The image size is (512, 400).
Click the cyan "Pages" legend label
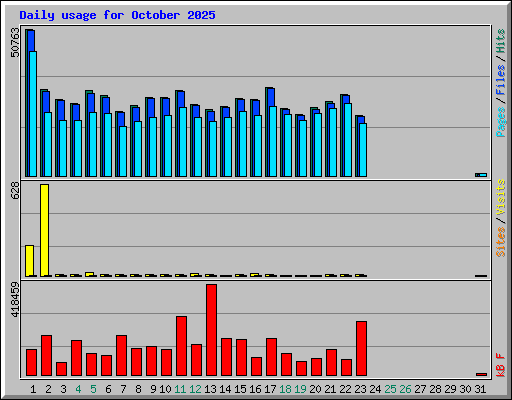tap(500, 122)
